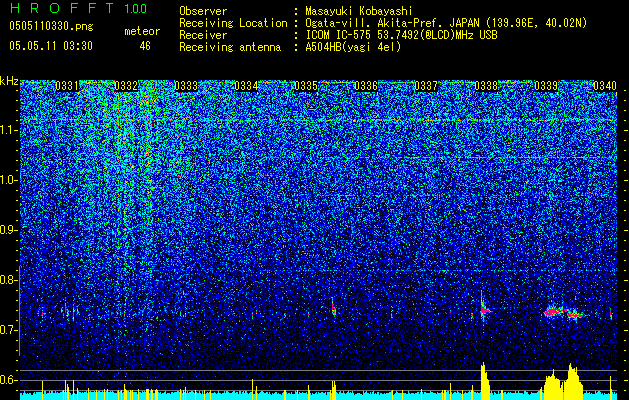The width and height of the screenshot is (629, 400).
Task: Click the 0339 time marker
Action: (546, 86)
